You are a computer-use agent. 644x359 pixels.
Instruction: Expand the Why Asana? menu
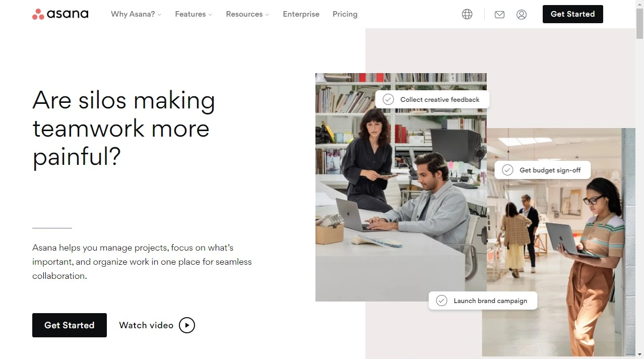[136, 14]
